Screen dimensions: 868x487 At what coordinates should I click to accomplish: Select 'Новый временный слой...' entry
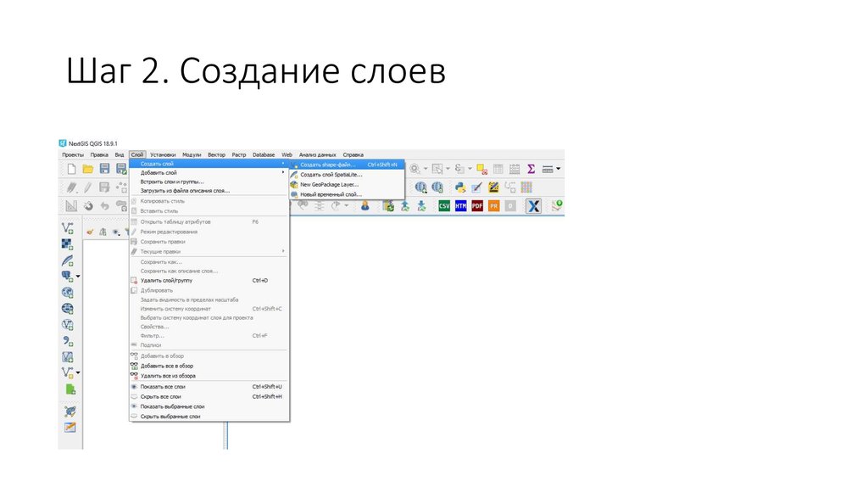click(347, 195)
